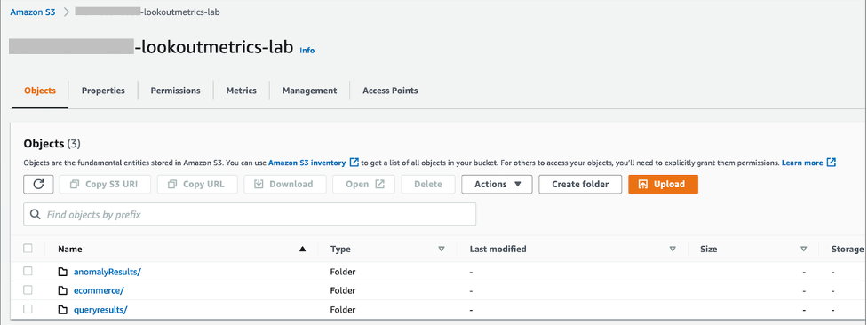This screenshot has height=325, width=868.
Task: Click the external link icon next to Learn more
Action: tap(831, 162)
